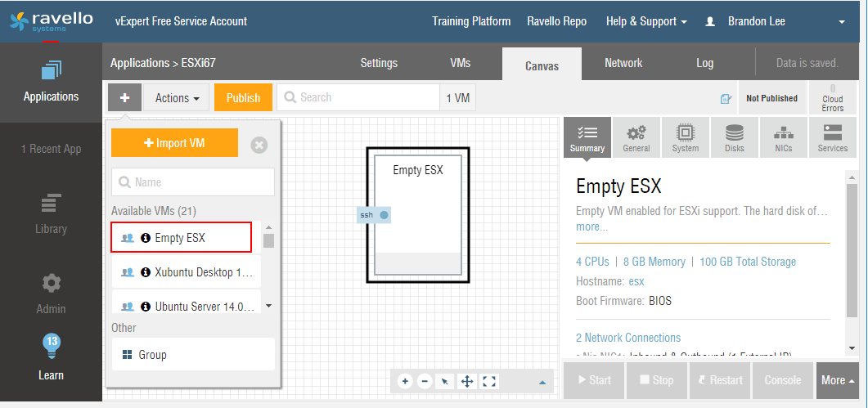Open the Services tab
868x408 pixels.
[833, 137]
